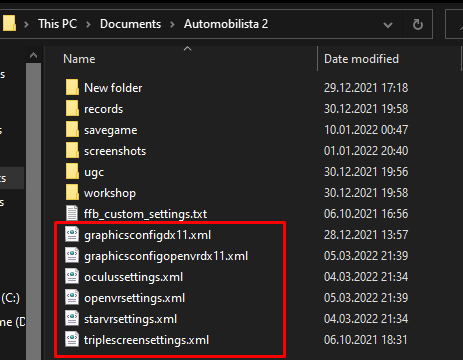Image resolution: width=463 pixels, height=360 pixels.
Task: Select the (C:) drive in navigation pane
Action: point(10,298)
